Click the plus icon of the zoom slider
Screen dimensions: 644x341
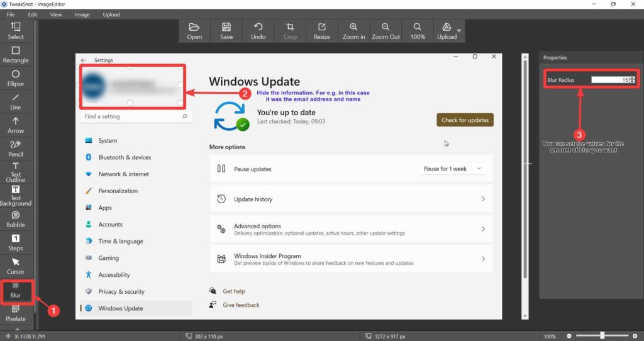(635, 336)
